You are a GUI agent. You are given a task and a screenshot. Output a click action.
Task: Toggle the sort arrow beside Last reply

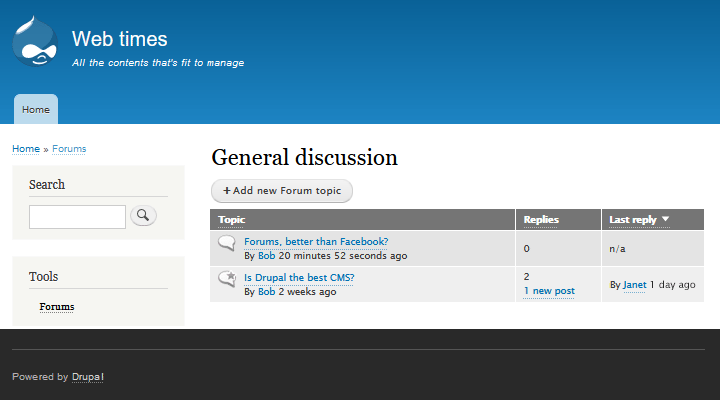coord(665,219)
